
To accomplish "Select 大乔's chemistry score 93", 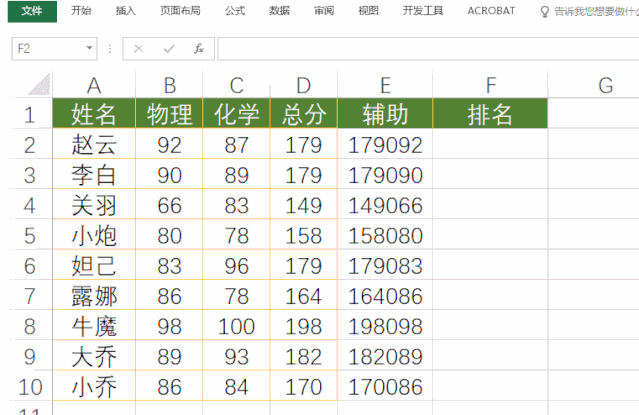I will (236, 356).
